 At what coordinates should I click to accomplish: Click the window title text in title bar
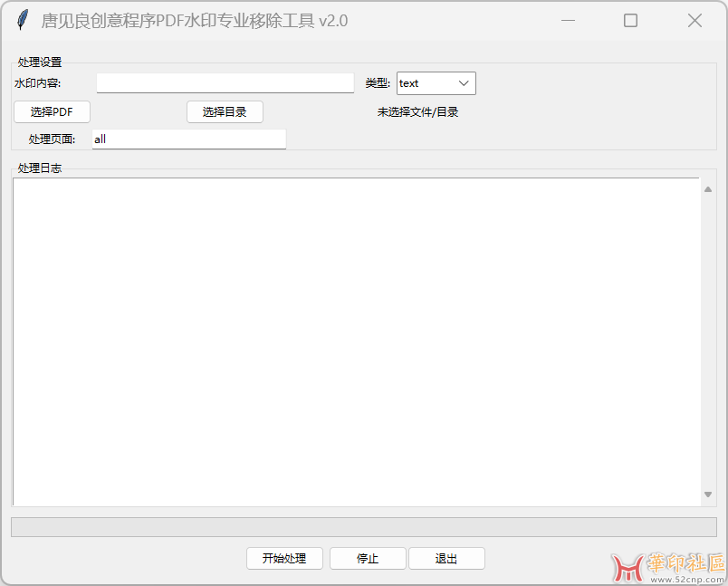[194, 21]
